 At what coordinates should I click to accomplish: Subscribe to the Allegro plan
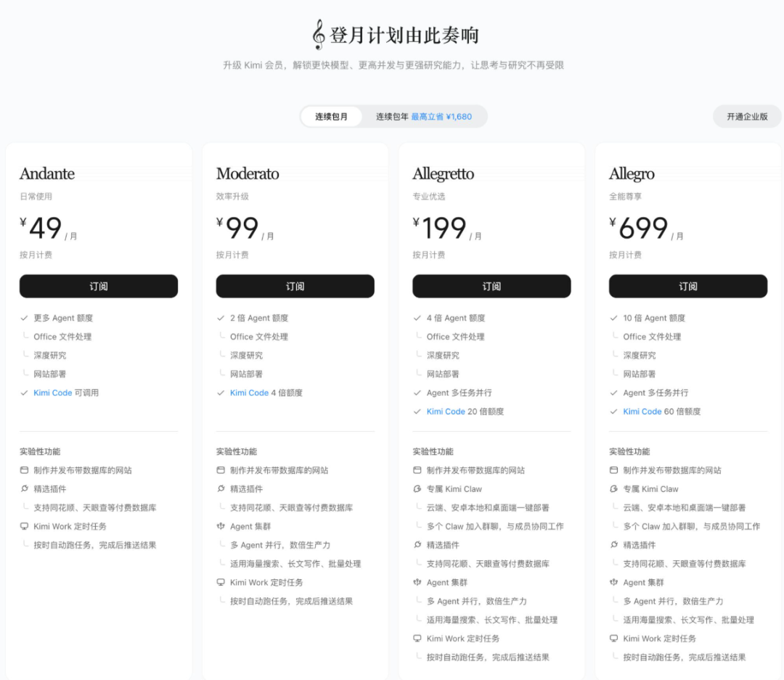(x=688, y=286)
